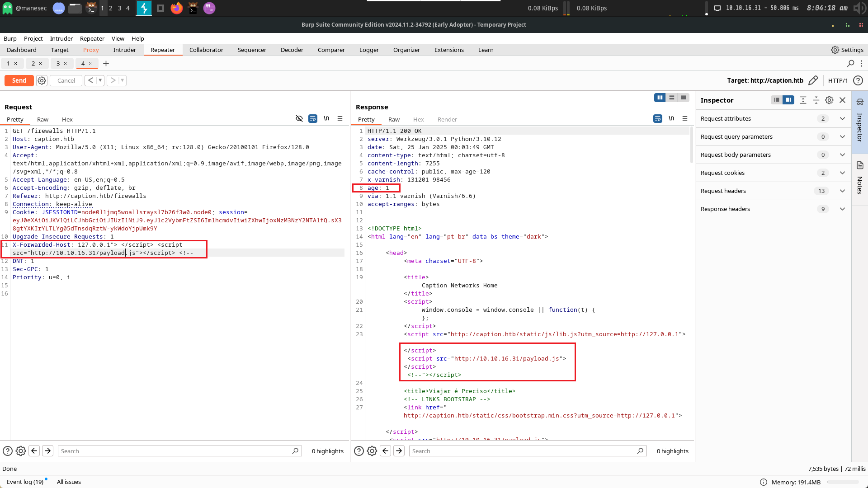The width and height of the screenshot is (868, 488).
Task: Close the Inspector panel
Action: (x=843, y=100)
